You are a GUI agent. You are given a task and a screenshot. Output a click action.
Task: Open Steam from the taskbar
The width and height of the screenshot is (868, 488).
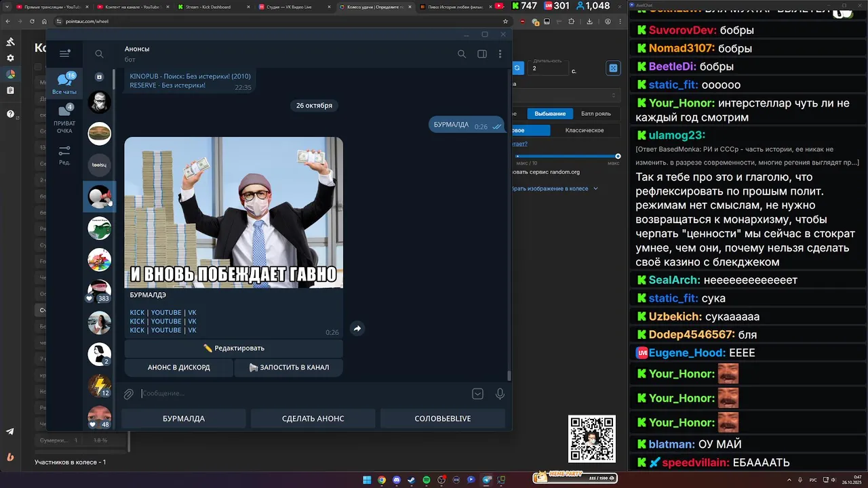pyautogui.click(x=412, y=480)
